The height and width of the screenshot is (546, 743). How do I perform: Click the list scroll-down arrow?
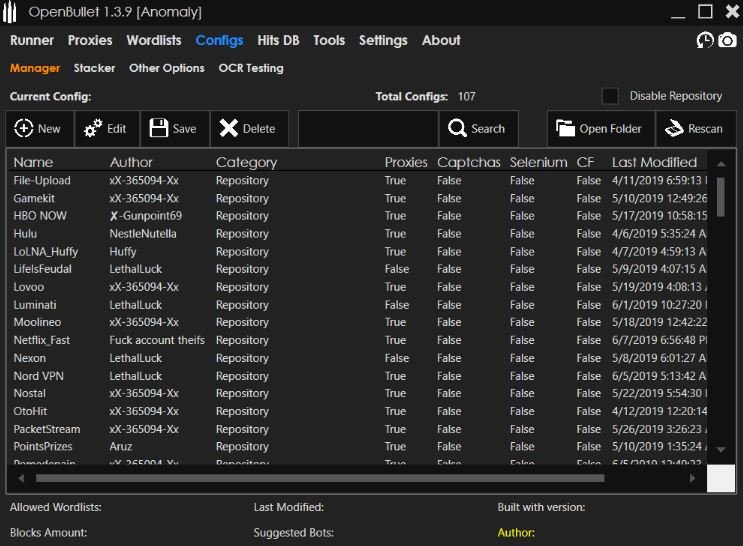721,449
